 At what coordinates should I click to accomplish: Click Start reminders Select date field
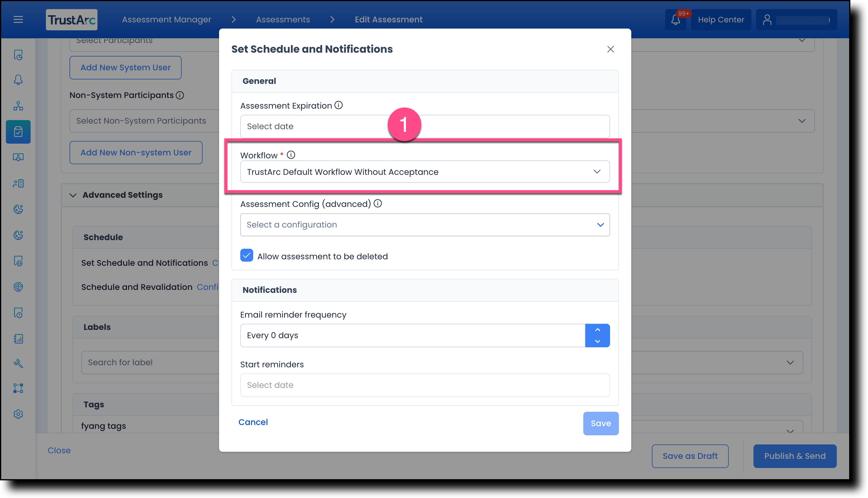click(425, 385)
